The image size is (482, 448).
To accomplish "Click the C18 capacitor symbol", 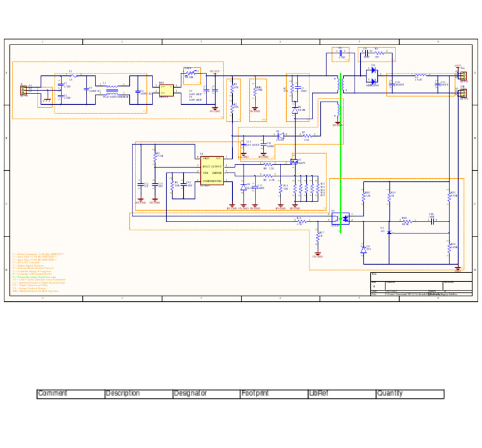I will pyautogui.click(x=432, y=221).
